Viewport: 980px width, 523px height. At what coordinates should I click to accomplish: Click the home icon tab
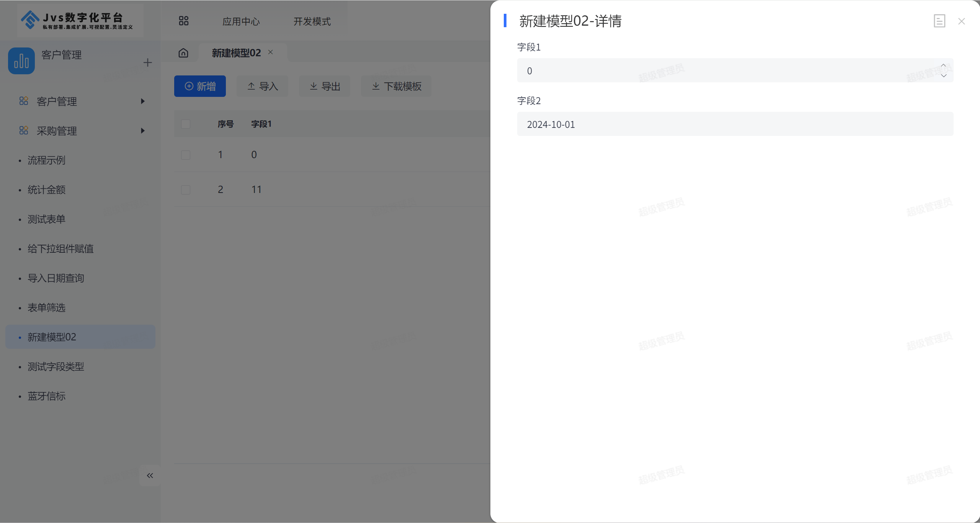pyautogui.click(x=183, y=53)
